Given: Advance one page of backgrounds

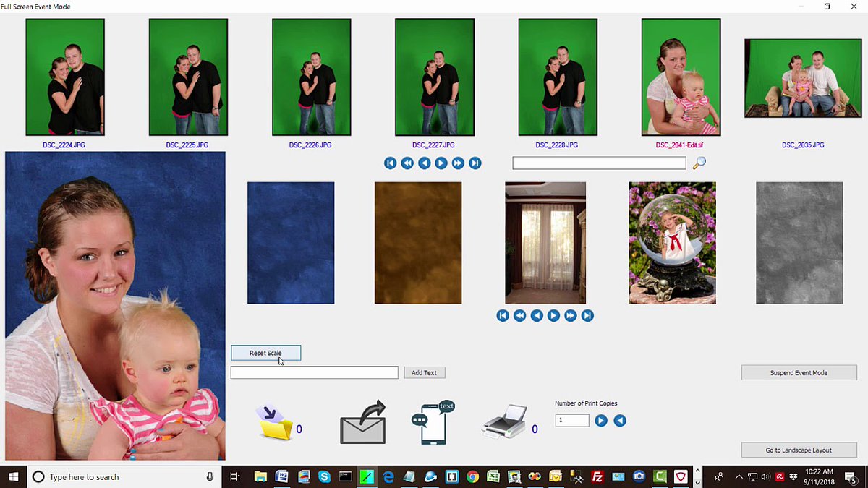Looking at the screenshot, I should (571, 315).
